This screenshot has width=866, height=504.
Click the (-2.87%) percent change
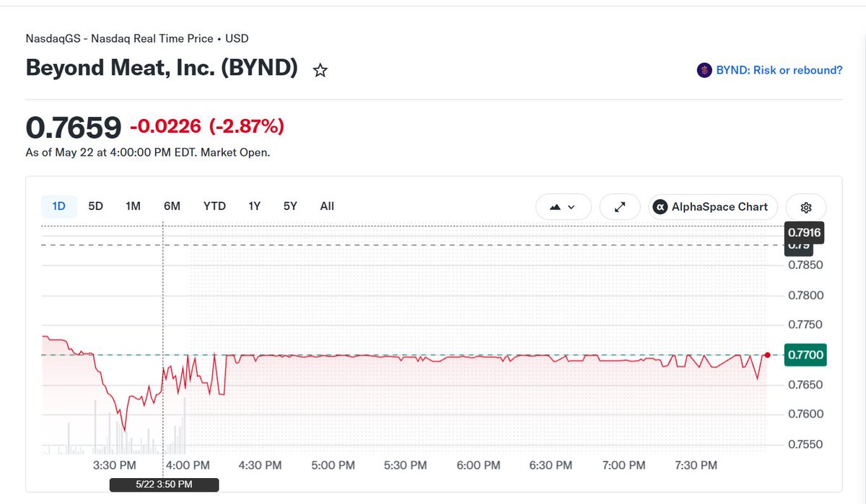(247, 127)
